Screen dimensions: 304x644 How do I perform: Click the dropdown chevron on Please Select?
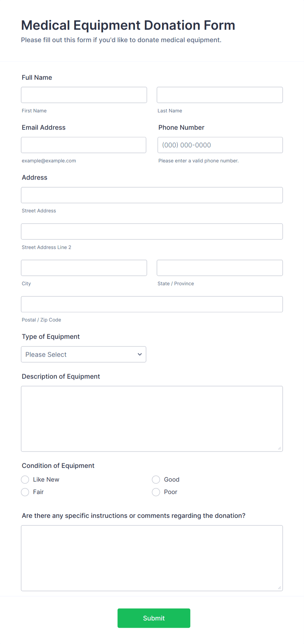coord(139,354)
